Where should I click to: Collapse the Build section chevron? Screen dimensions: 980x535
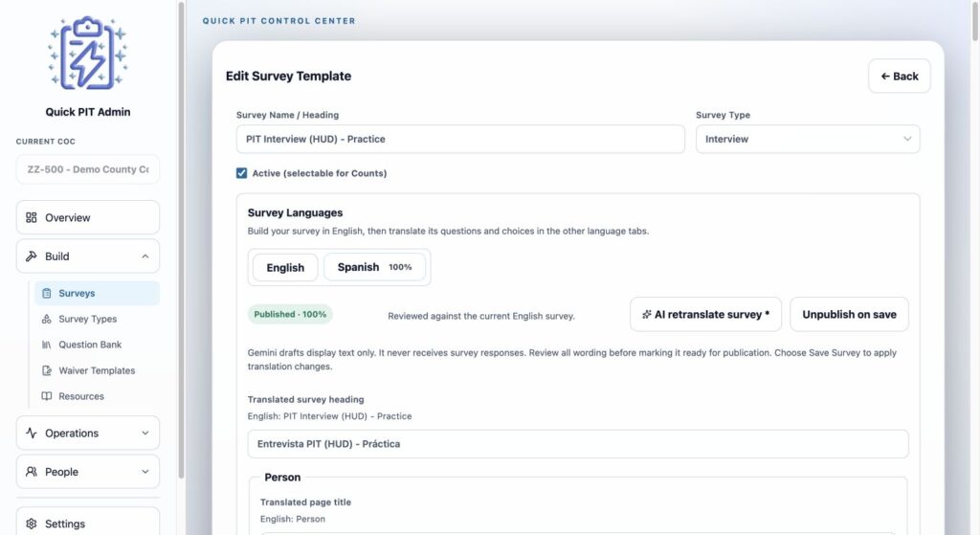tap(145, 256)
